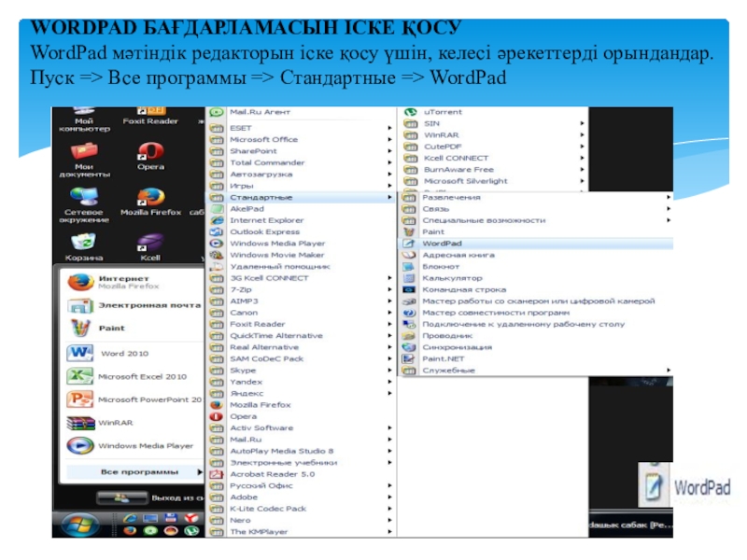
Task: Click the WinRAR icon in Start menu
Action: (80, 423)
